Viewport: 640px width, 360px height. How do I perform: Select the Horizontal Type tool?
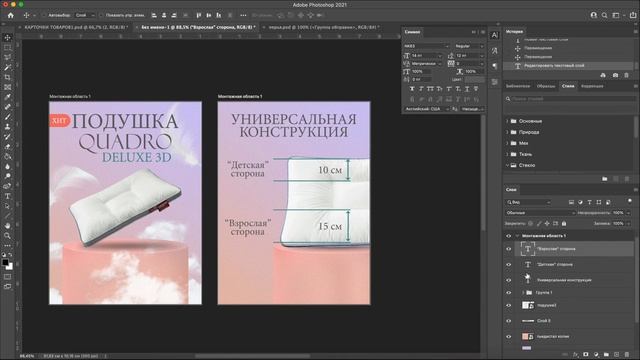coord(7,196)
